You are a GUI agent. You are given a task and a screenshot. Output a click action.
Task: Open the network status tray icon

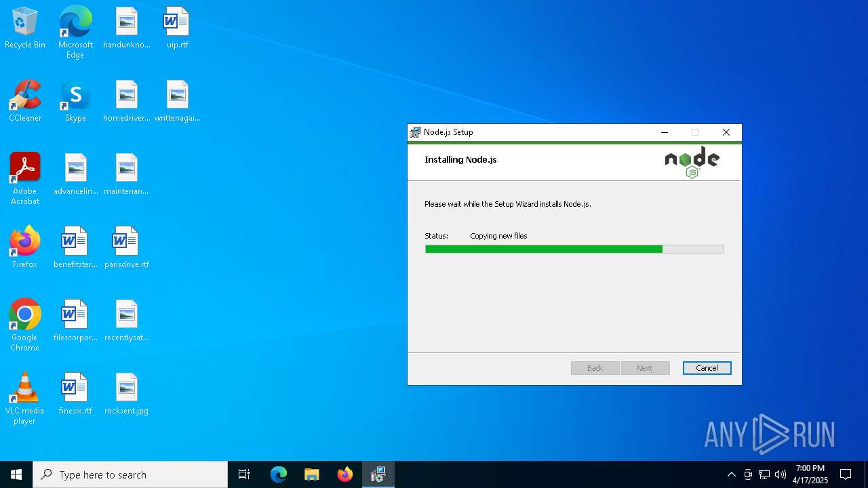click(x=764, y=474)
